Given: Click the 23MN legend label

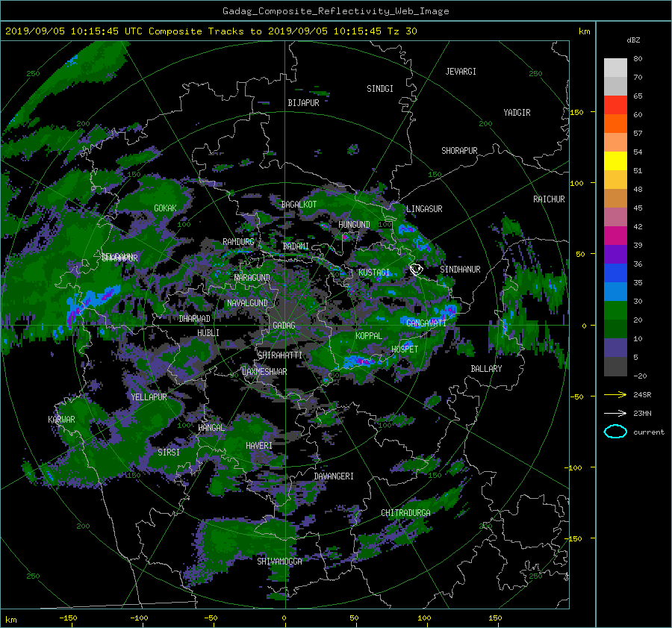Looking at the screenshot, I should click(x=642, y=414).
